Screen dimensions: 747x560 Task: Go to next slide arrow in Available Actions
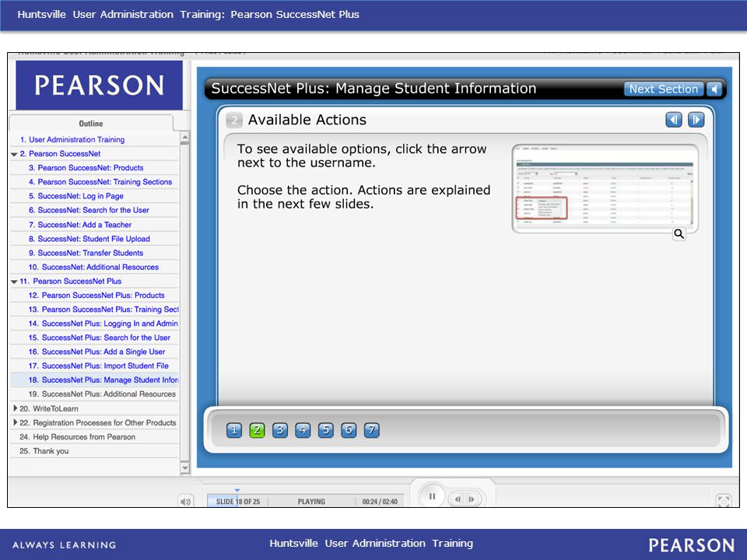[x=696, y=120]
